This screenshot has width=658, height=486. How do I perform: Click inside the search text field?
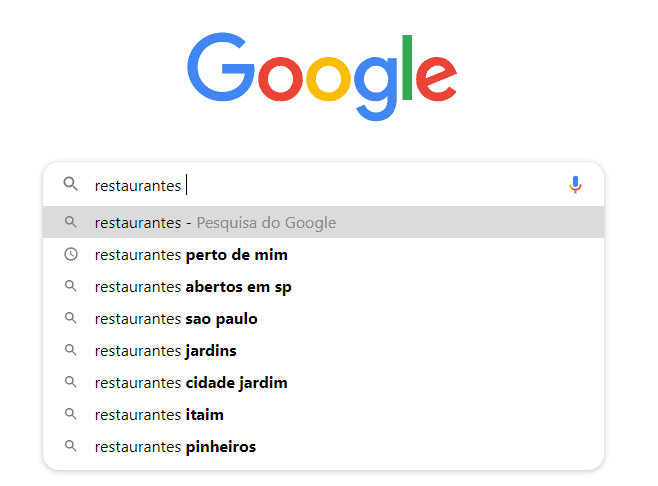point(327,185)
